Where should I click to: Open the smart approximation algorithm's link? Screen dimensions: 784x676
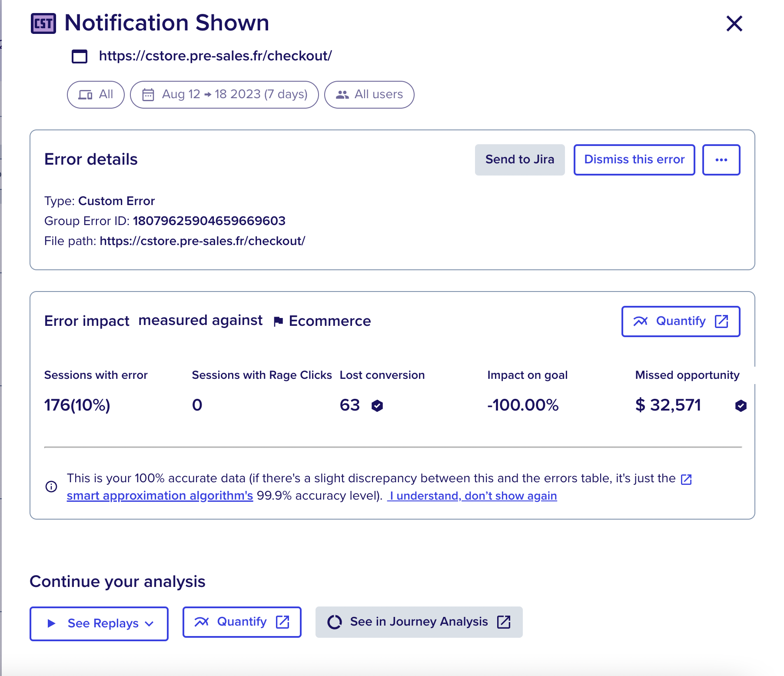(159, 495)
